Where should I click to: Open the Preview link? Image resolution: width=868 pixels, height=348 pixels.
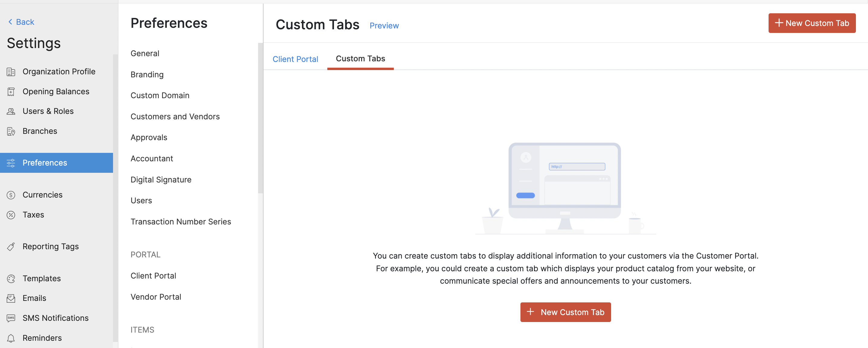[384, 26]
